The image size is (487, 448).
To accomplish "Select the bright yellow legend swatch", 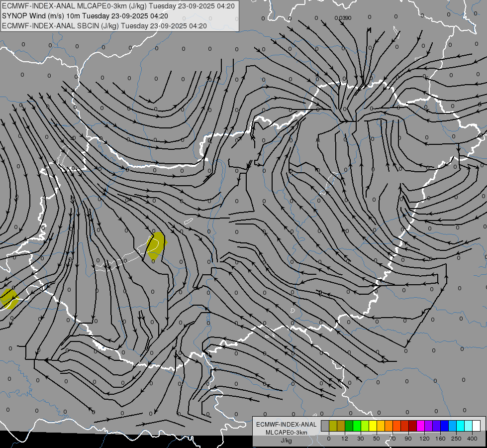I will pyautogui.click(x=373, y=426).
